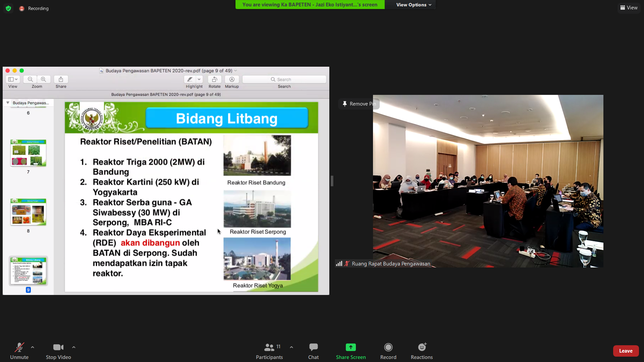The height and width of the screenshot is (362, 644).
Task: Open video options arrow next to Stop Video
Action: click(x=74, y=347)
